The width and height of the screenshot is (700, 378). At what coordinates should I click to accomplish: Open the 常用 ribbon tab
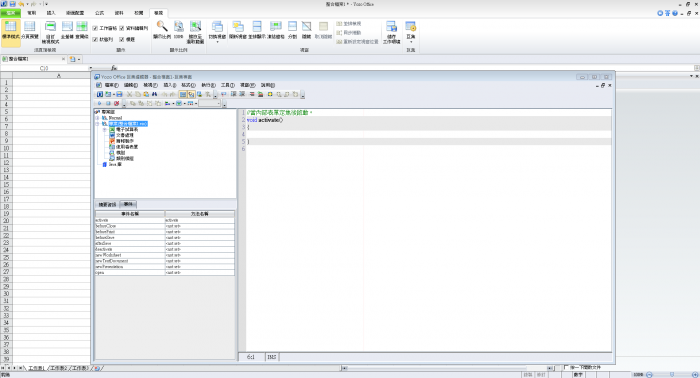click(x=32, y=13)
